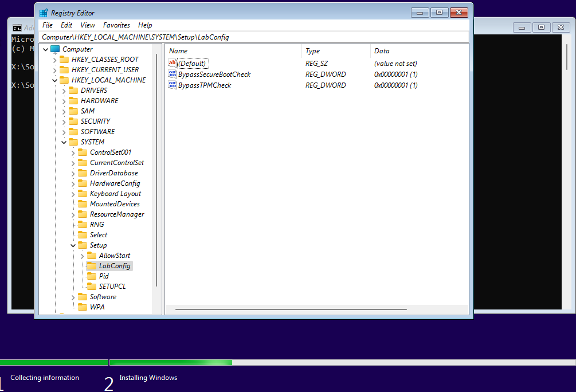Click the Registry Editor title bar icon
This screenshot has width=576, height=392.
tap(44, 12)
